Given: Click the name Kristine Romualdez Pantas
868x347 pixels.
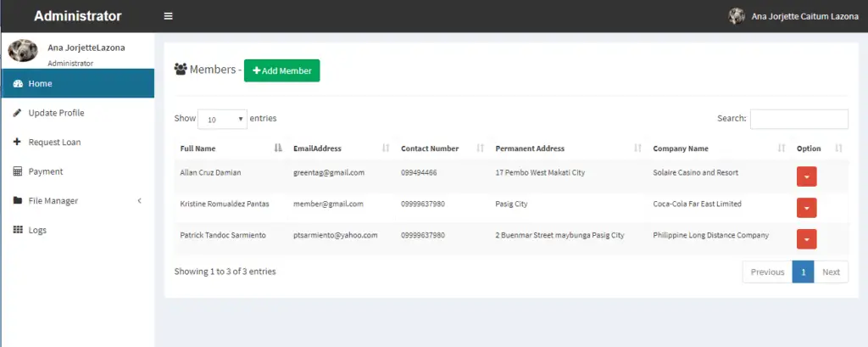Looking at the screenshot, I should coord(225,204).
